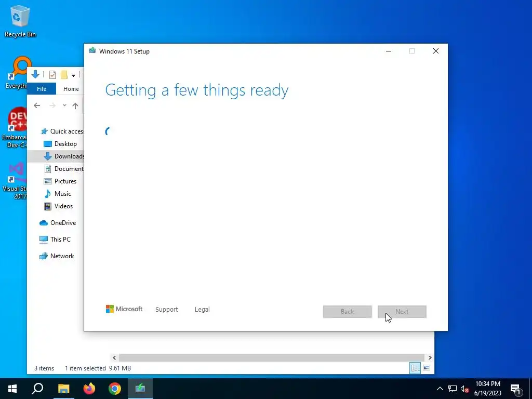Open the Windows Start menu
532x399 pixels.
pos(12,389)
